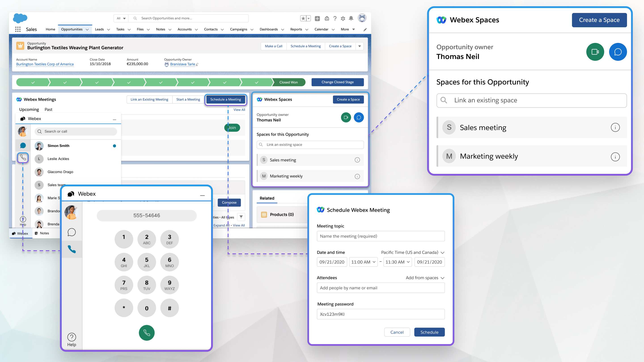
Task: Click the start date 09/21/2020 field
Action: coord(332,262)
